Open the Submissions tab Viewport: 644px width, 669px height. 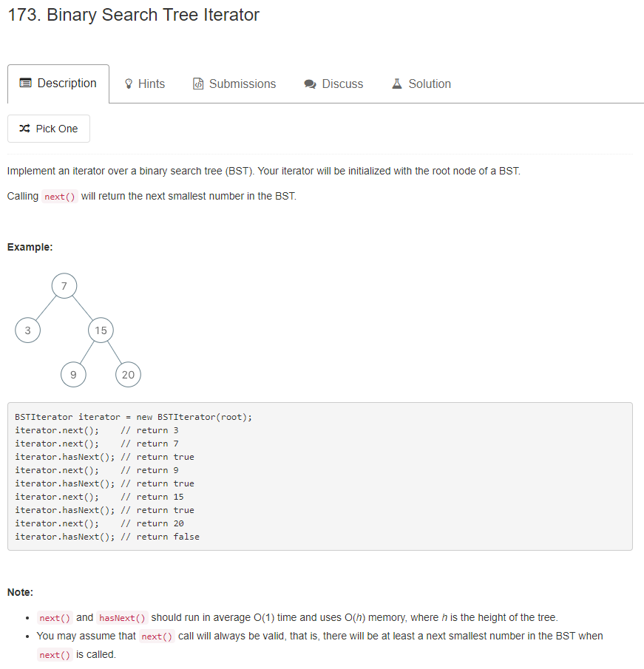234,84
